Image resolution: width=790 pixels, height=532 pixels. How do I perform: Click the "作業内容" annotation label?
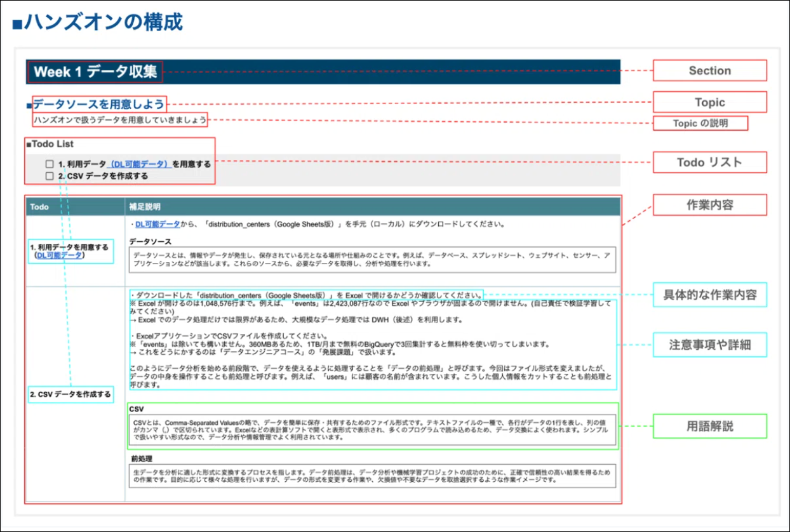(709, 204)
